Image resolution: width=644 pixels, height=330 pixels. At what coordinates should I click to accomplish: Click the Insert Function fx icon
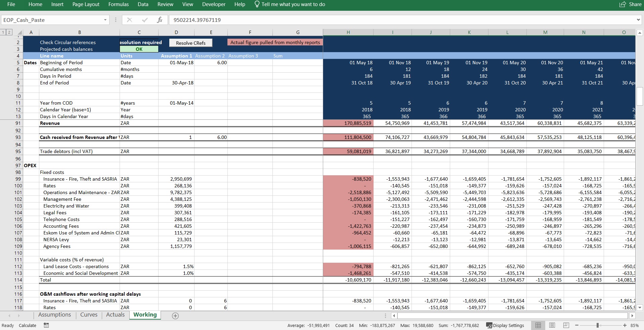[x=160, y=20]
